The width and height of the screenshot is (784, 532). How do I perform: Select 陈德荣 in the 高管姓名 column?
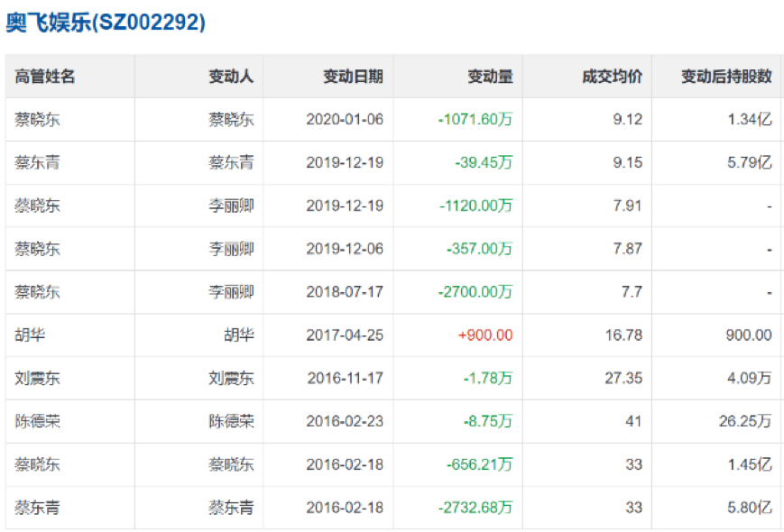click(x=38, y=421)
